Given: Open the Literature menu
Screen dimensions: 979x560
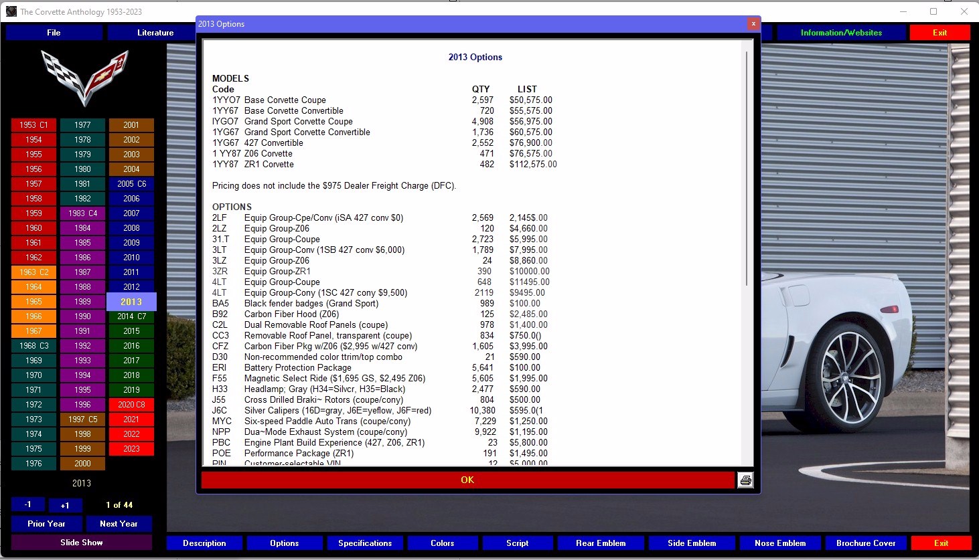Looking at the screenshot, I should point(155,32).
